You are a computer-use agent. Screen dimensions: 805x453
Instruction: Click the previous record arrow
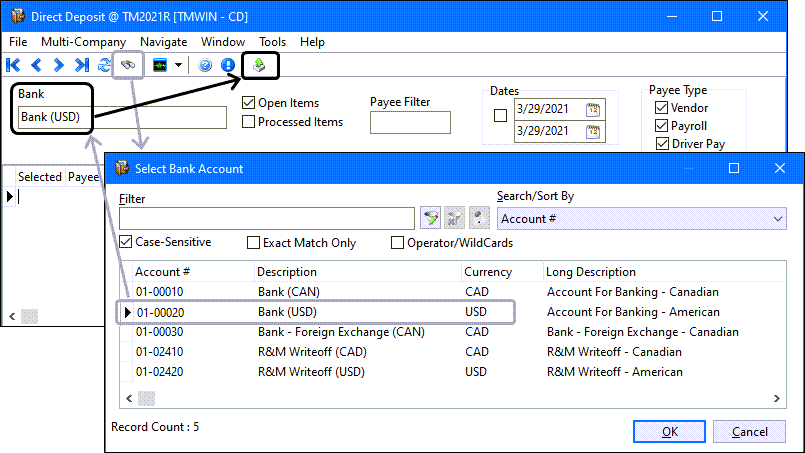point(36,65)
